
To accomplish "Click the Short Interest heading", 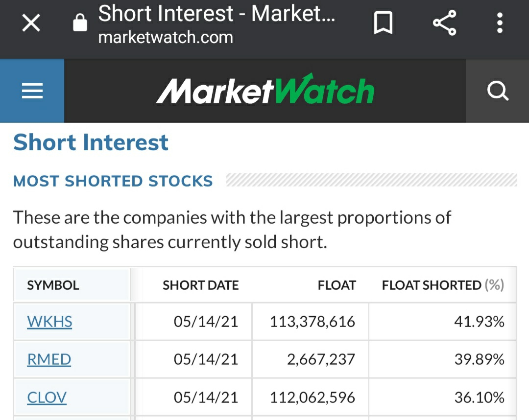I will click(91, 142).
